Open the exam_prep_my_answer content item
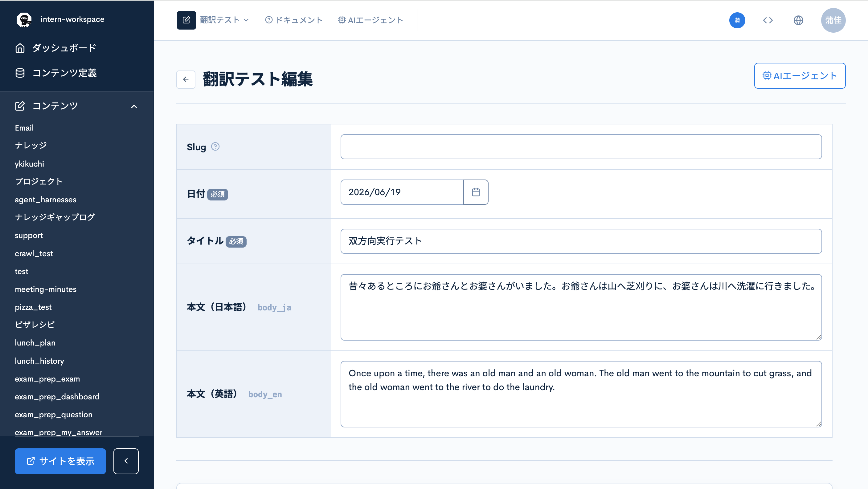Image resolution: width=868 pixels, height=489 pixels. point(59,432)
